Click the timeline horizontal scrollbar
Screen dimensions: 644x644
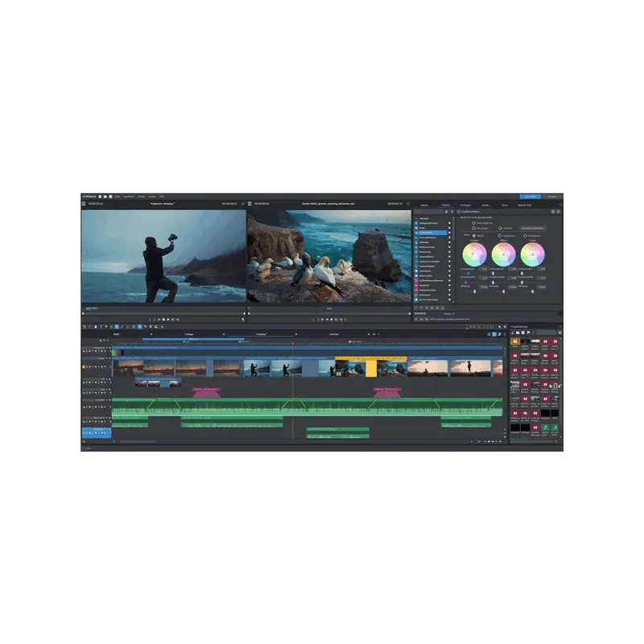tap(138, 441)
